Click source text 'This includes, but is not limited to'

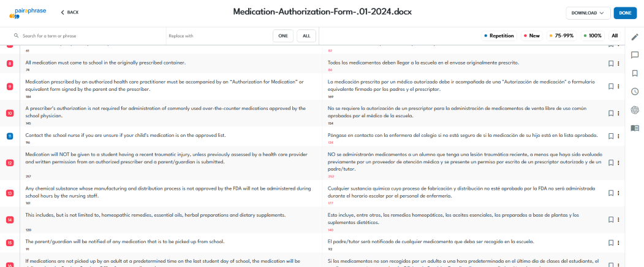pyautogui.click(x=155, y=215)
